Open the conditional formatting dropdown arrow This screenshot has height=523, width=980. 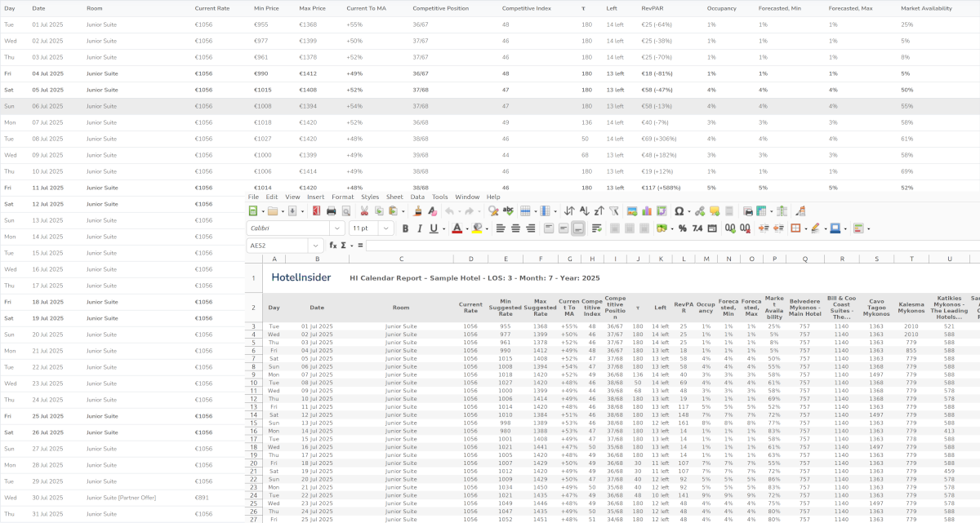pos(867,228)
